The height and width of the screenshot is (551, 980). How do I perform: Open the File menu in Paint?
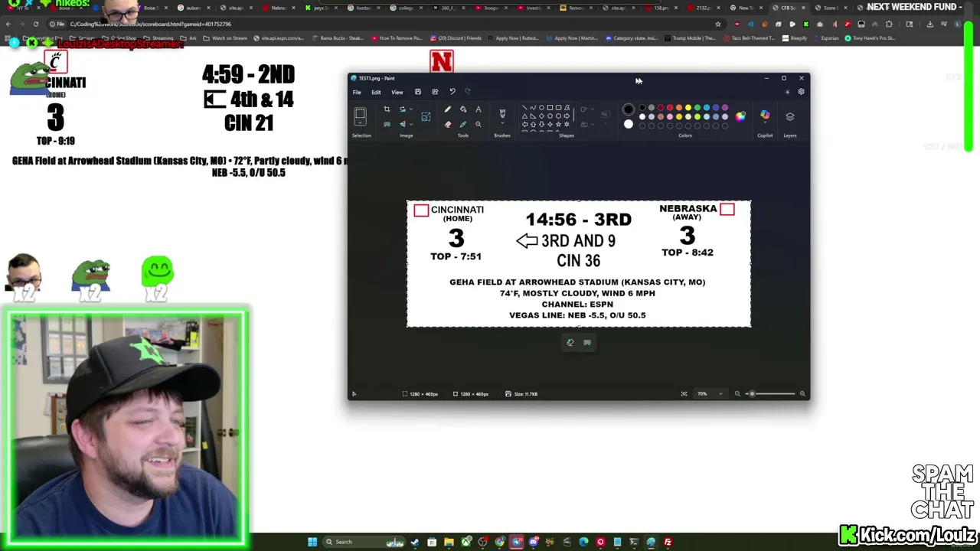pyautogui.click(x=357, y=92)
